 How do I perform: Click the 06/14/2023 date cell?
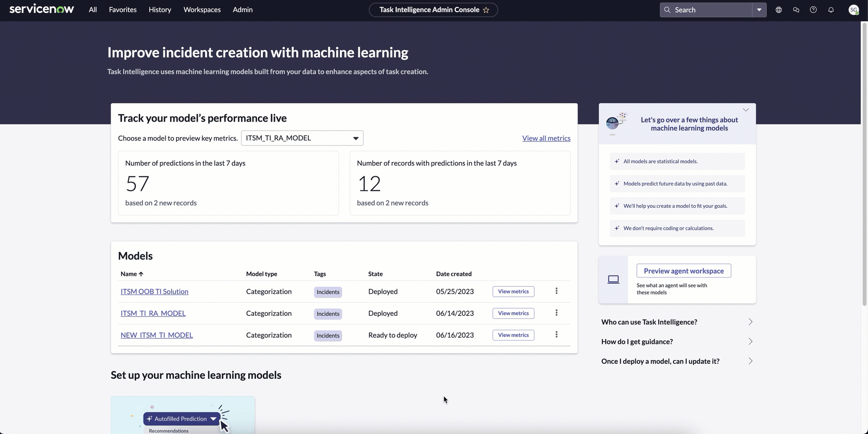[x=455, y=313]
